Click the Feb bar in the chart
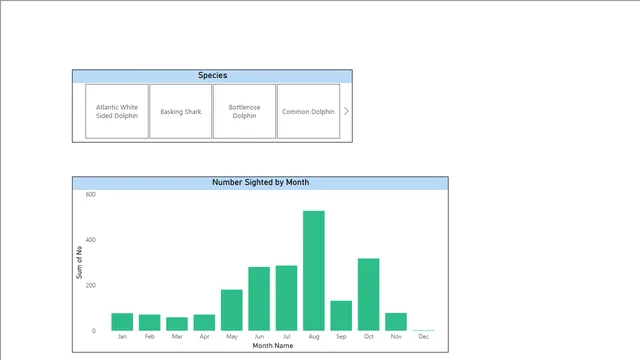The width and height of the screenshot is (640, 360). point(149,322)
